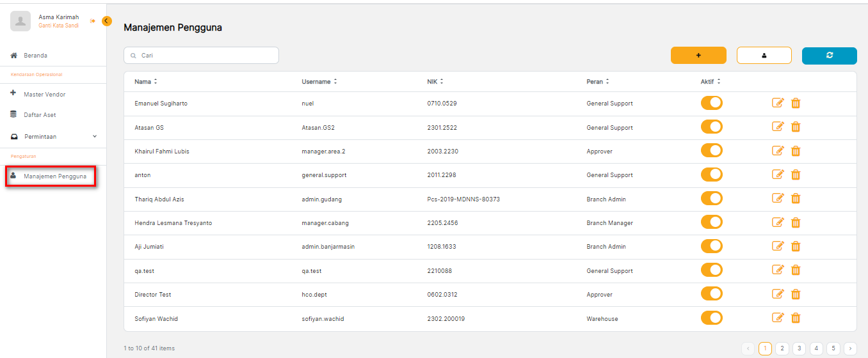
Task: Delete the Atasan GS user row
Action: click(796, 127)
